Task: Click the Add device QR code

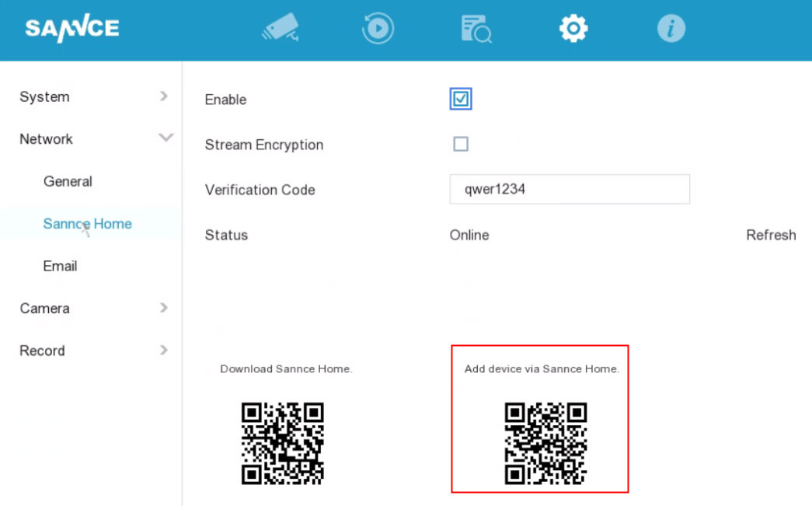Action: click(545, 443)
